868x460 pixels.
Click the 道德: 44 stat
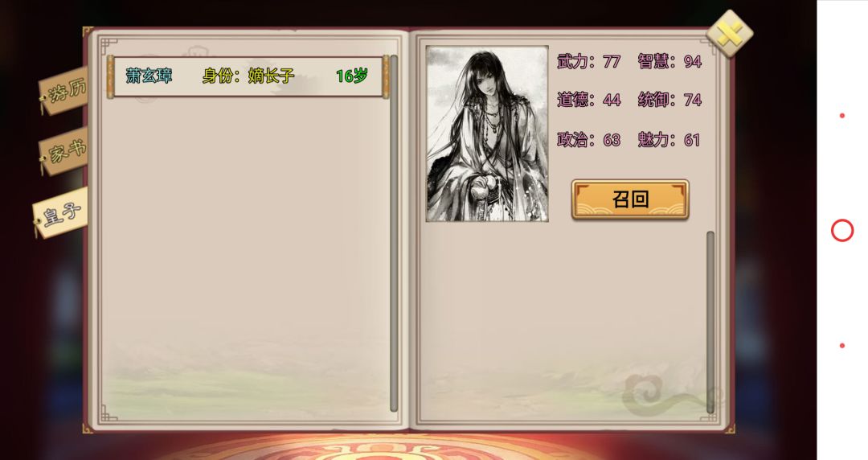tap(588, 100)
